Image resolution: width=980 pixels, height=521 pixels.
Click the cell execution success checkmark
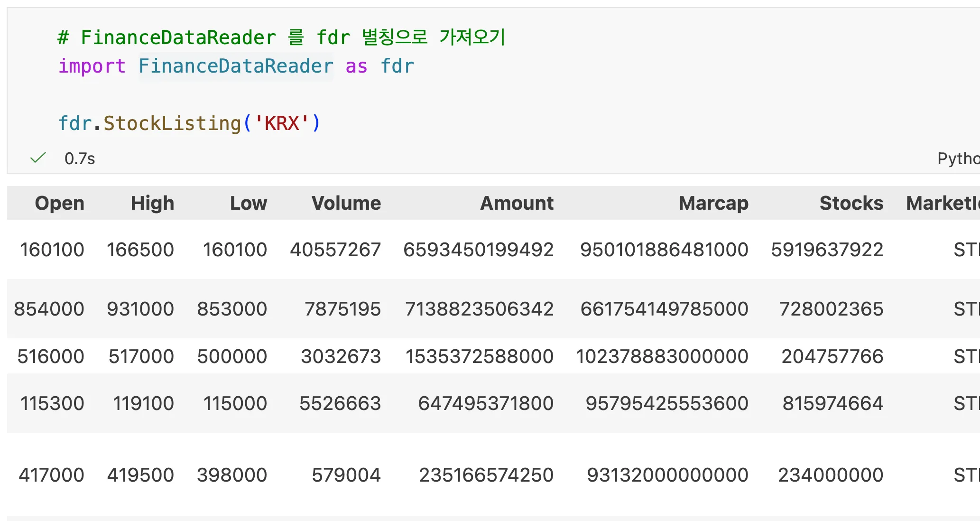tap(38, 158)
